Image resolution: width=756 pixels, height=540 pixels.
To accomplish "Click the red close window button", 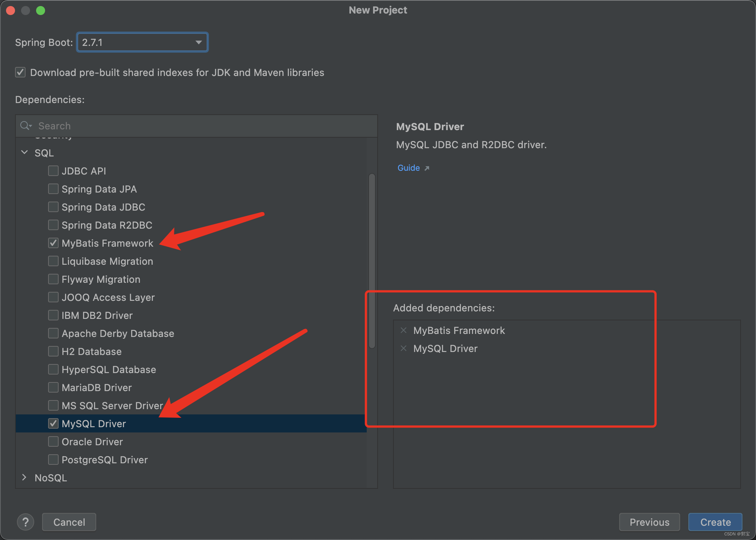I will click(x=11, y=11).
